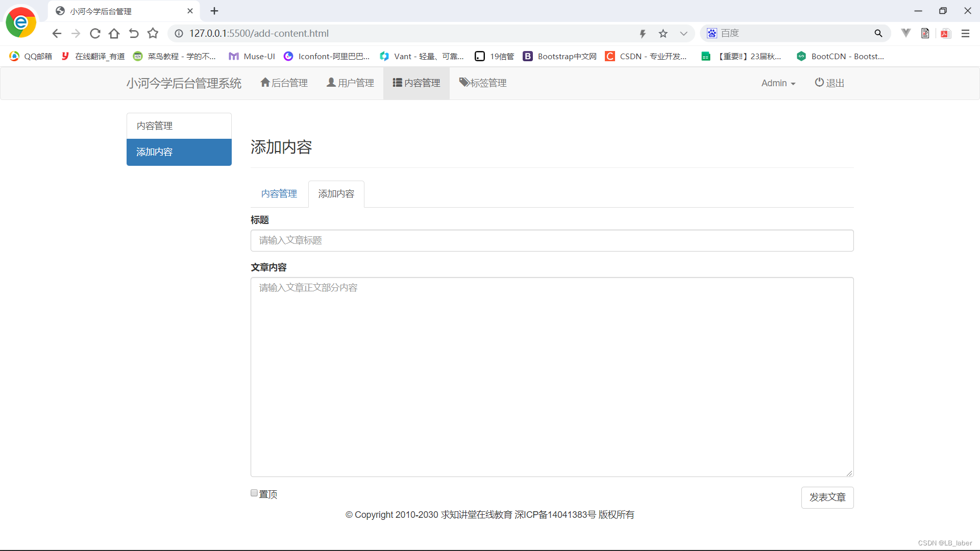Select 添加内容 in the left sidebar
Screen dimensions: 980x551
(179, 152)
